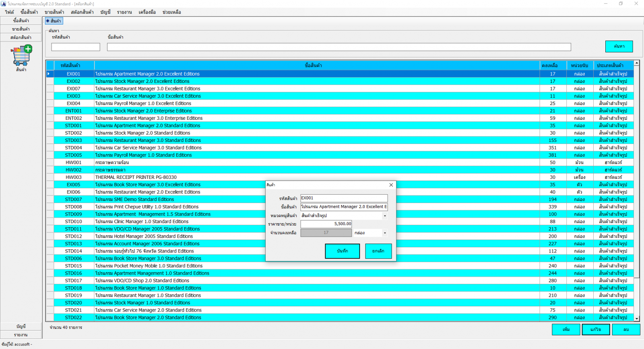The height and width of the screenshot is (349, 644).
Task: Close the สินค้า dialog with X
Action: coord(391,185)
